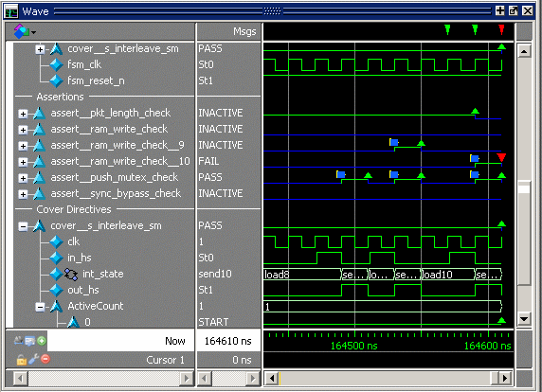
Task: Undock the Wave window
Action: tap(514, 10)
